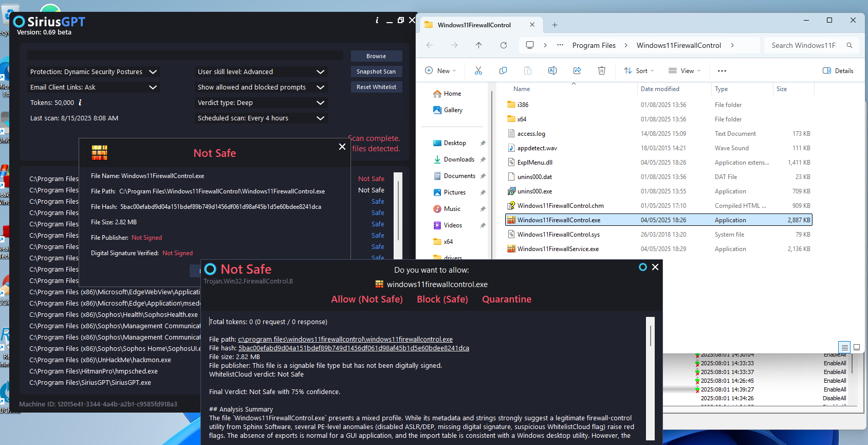Open the User skill level dropdown
868x445 pixels.
click(x=261, y=72)
